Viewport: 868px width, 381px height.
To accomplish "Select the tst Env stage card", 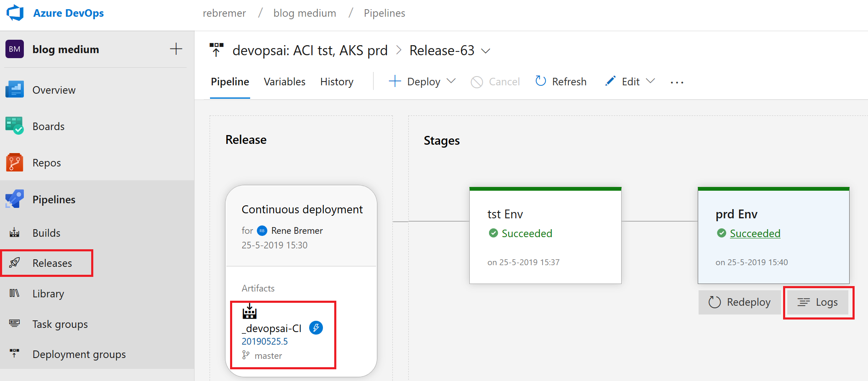I will [x=545, y=236].
